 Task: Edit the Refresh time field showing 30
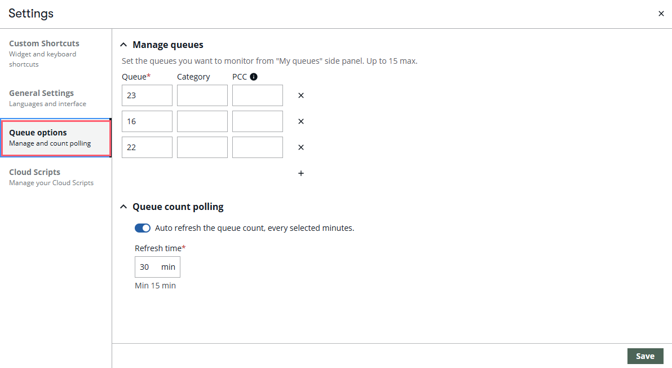(157, 267)
